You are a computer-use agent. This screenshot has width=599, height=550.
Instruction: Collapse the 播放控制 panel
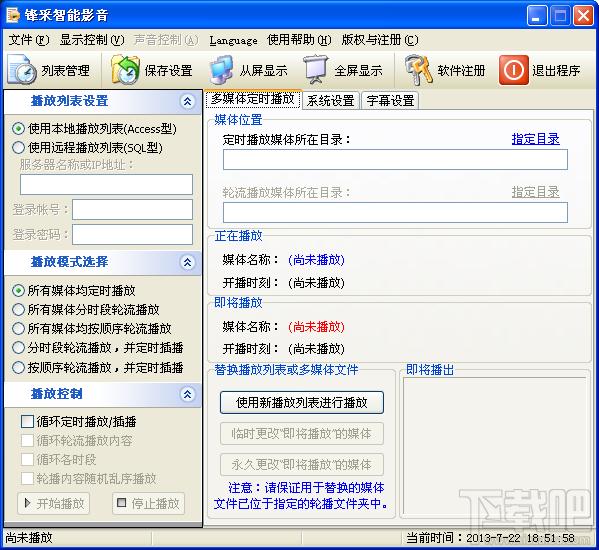tap(187, 394)
